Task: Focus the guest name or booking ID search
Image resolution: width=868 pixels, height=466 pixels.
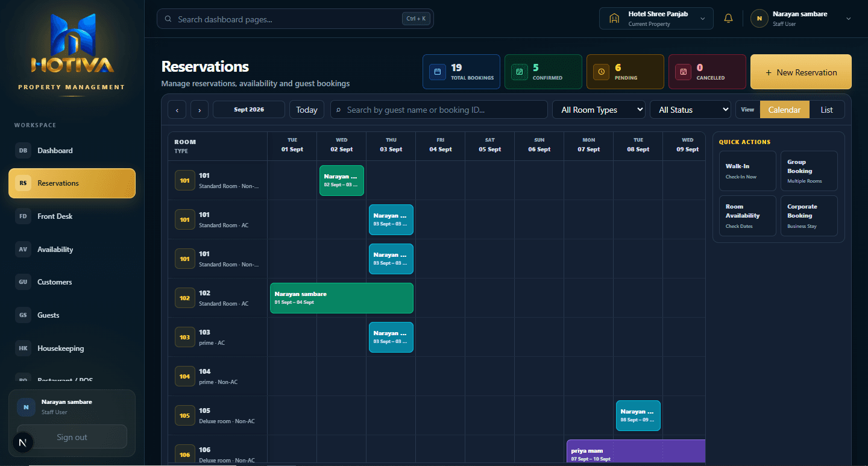Action: pyautogui.click(x=439, y=110)
